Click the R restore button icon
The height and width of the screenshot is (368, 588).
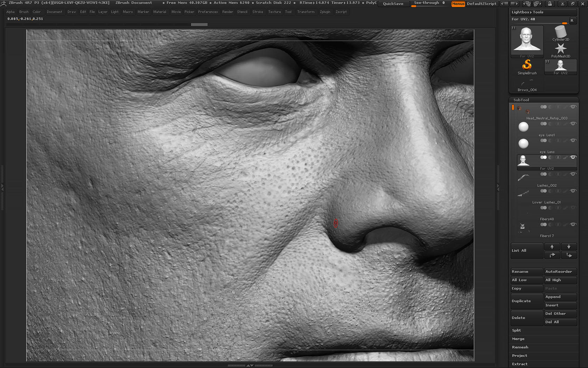point(573,21)
